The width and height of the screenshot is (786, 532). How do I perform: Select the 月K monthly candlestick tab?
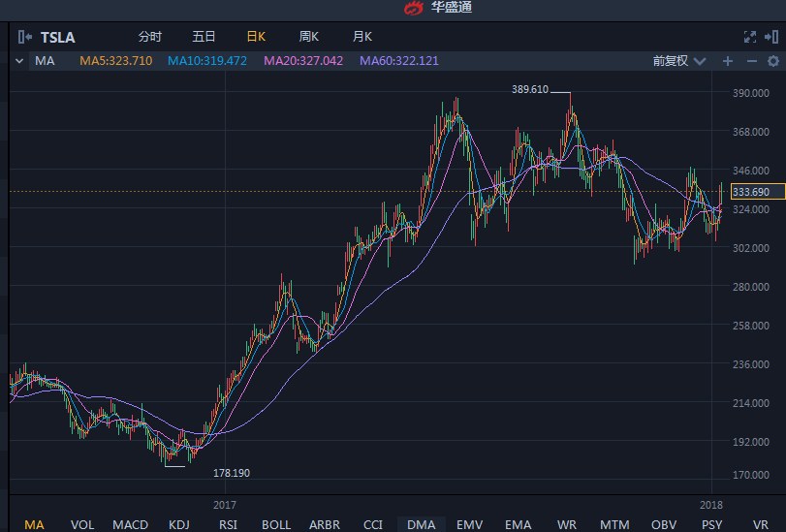coord(362,37)
